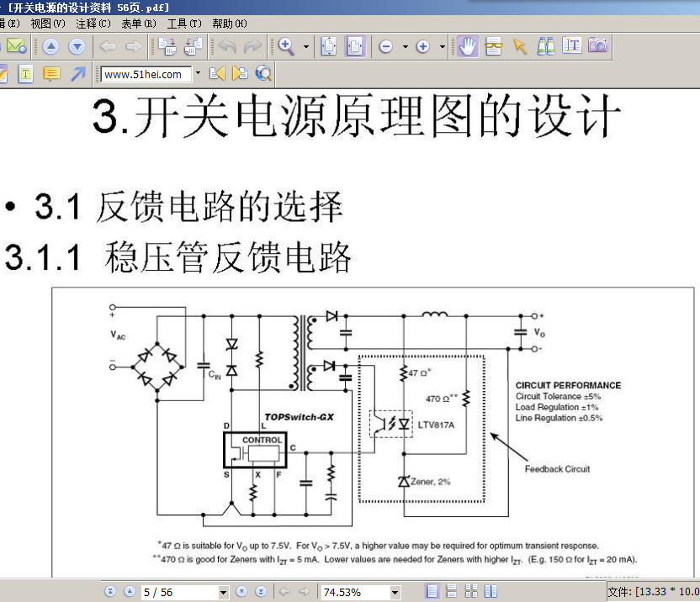Click the second page-copy icon with down-left arrow
700x602 pixels.
point(193,46)
